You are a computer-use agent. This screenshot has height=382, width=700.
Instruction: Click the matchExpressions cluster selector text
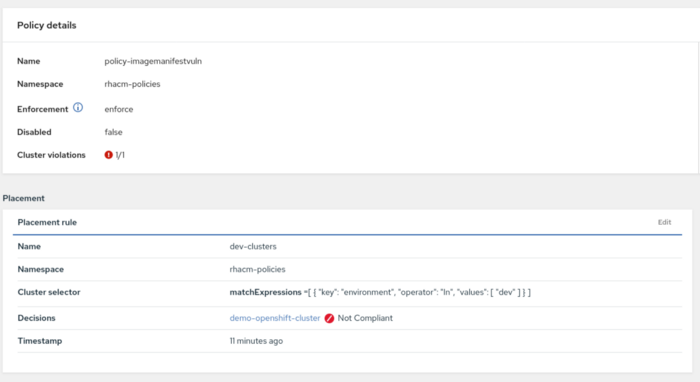[x=380, y=292]
